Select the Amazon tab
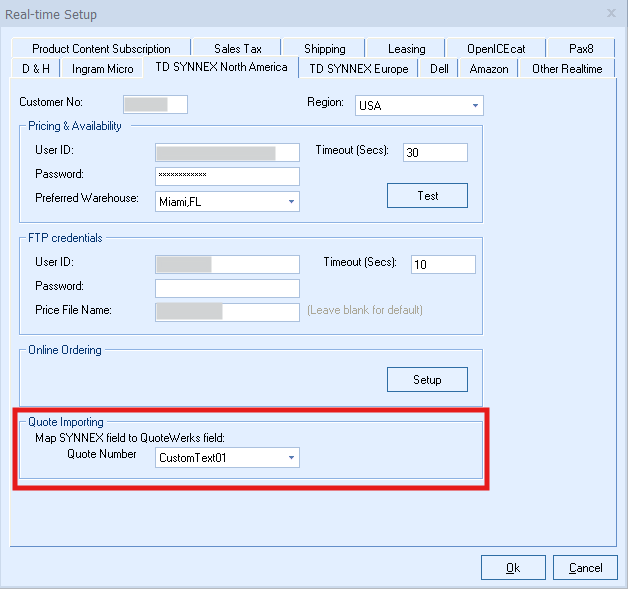Screen dimensions: 628x589 point(489,69)
